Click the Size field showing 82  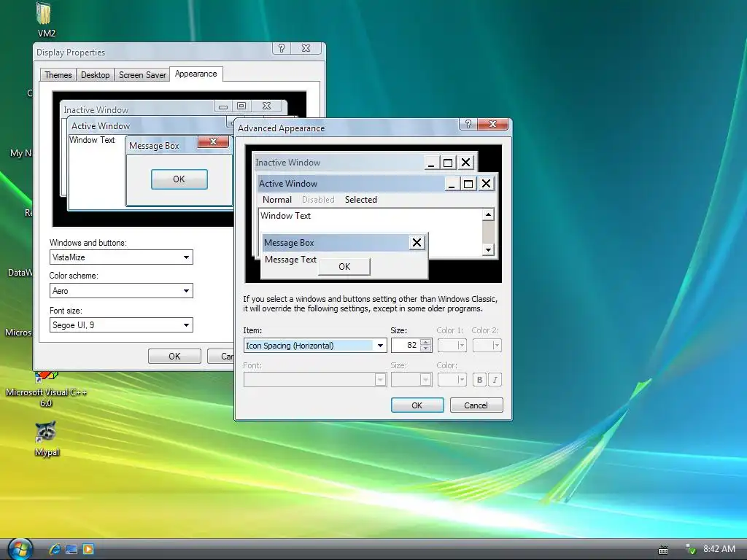point(406,345)
